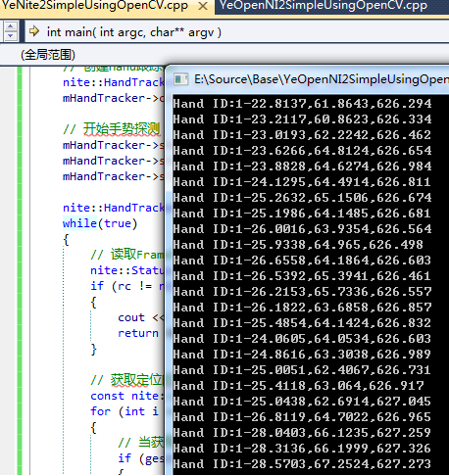Click console line ending 626.654
449x476 pixels.
[302, 151]
